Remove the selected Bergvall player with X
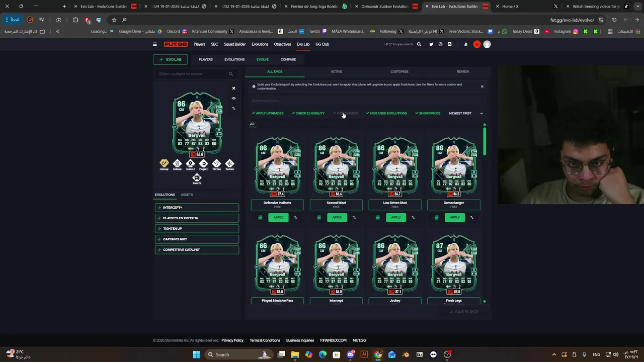The height and width of the screenshot is (362, 644). coord(233,88)
